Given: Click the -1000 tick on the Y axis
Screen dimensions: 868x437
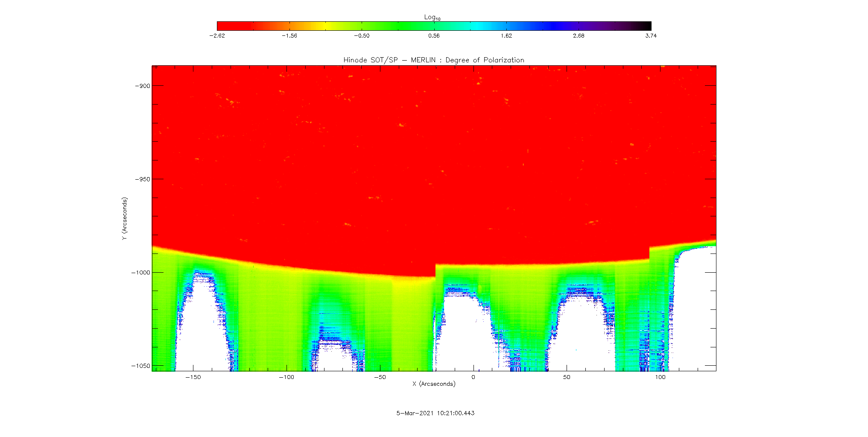Looking at the screenshot, I should [141, 273].
